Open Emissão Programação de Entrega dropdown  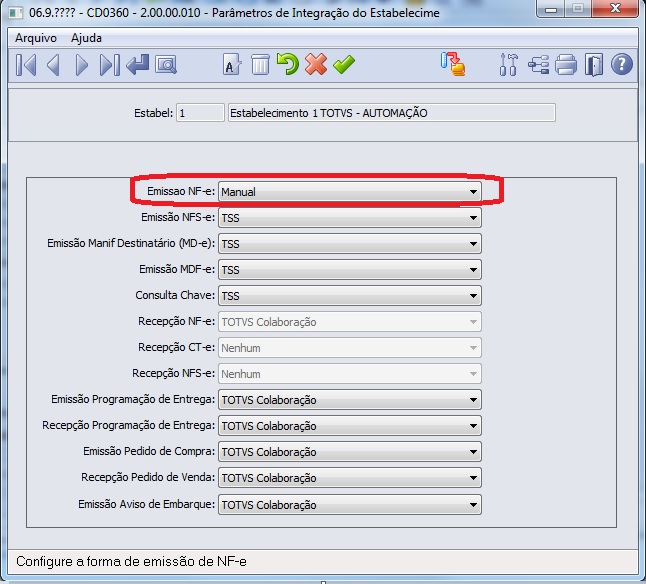pos(349,399)
